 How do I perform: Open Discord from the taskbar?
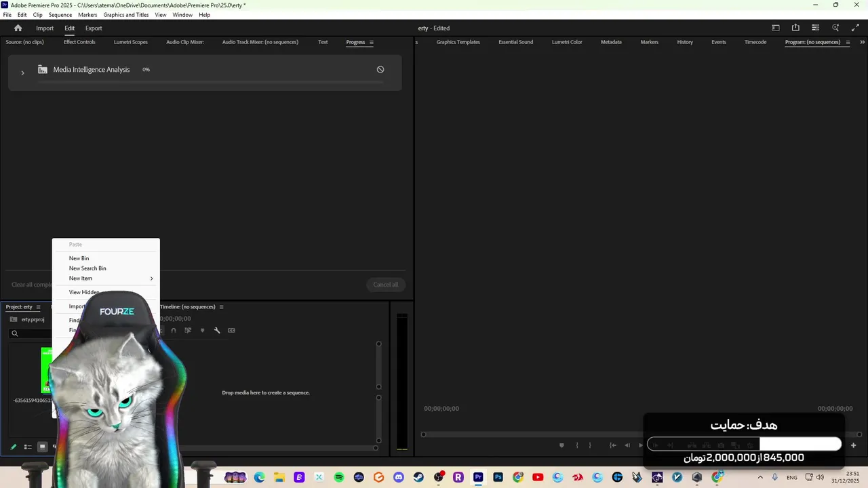pyautogui.click(x=399, y=477)
